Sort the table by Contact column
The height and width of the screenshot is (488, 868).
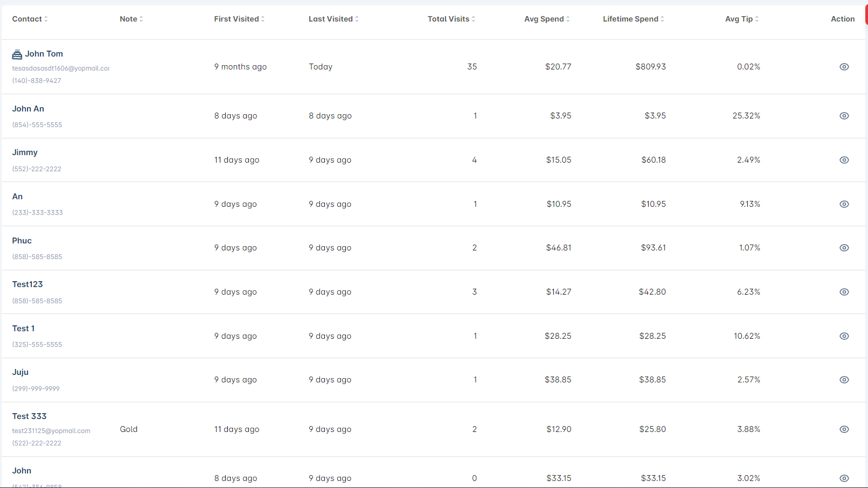click(30, 19)
